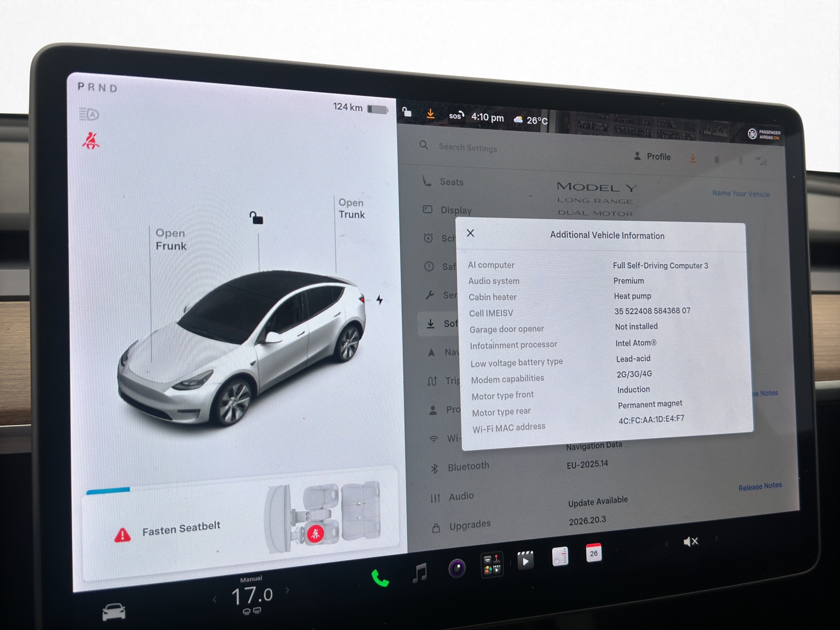Tap the Name Your Vehicle link
This screenshot has width=840, height=630.
coord(741,194)
